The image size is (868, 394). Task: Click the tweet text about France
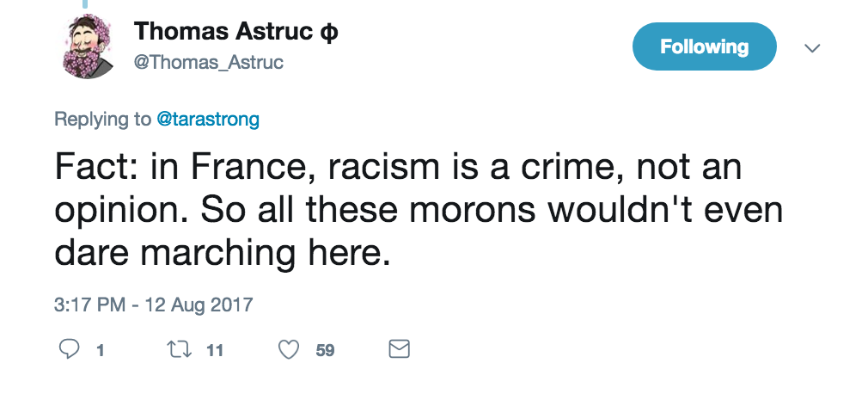pos(419,210)
